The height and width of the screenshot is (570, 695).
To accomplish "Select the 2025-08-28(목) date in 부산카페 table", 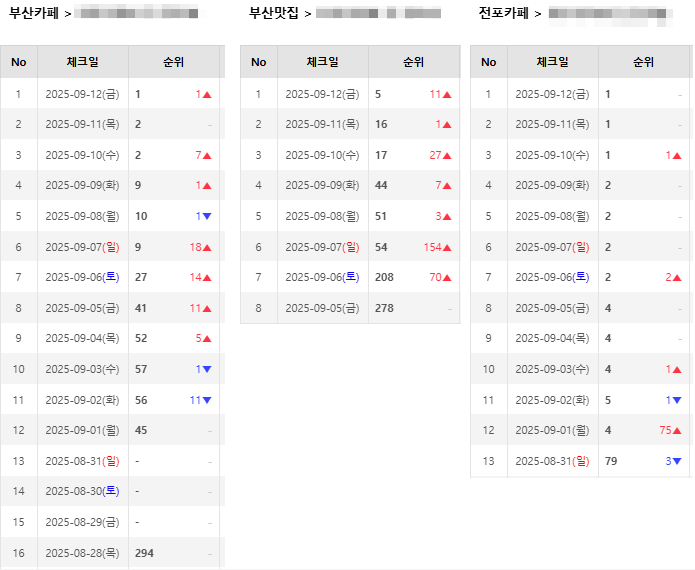I will [x=82, y=553].
